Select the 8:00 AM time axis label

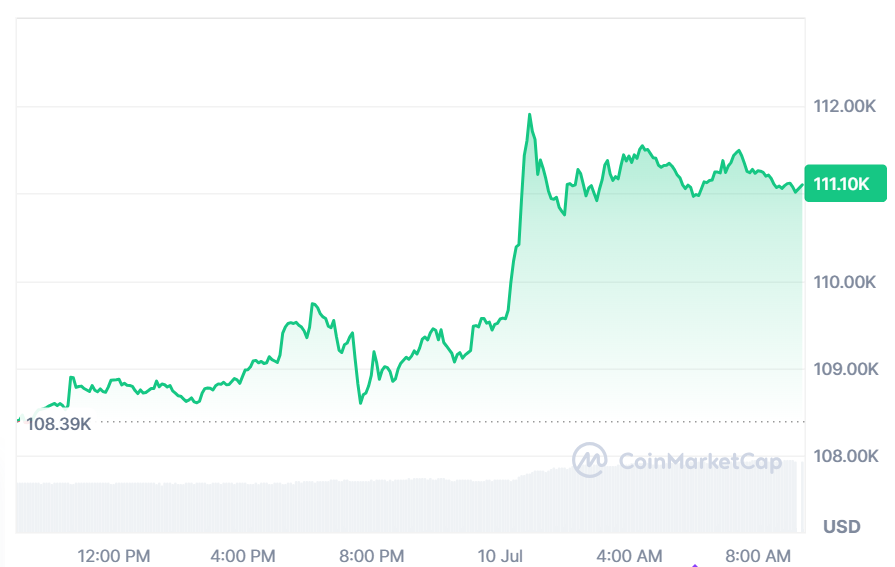click(758, 556)
